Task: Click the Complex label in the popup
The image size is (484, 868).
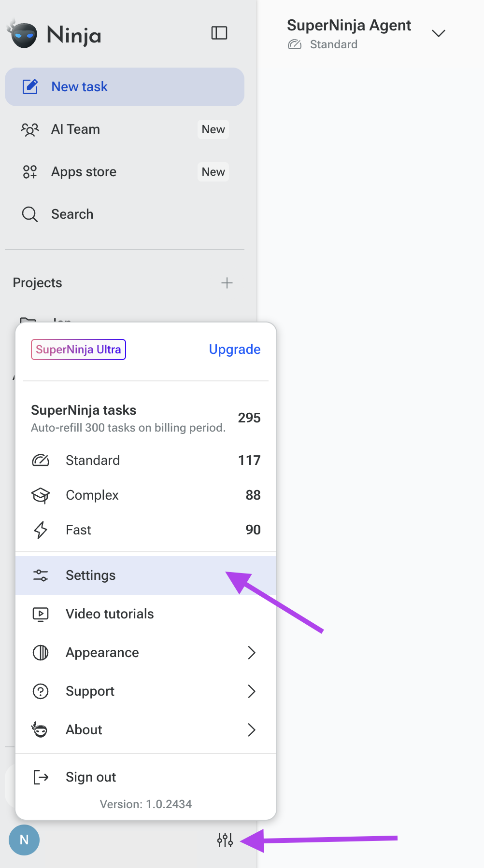Action: (92, 495)
